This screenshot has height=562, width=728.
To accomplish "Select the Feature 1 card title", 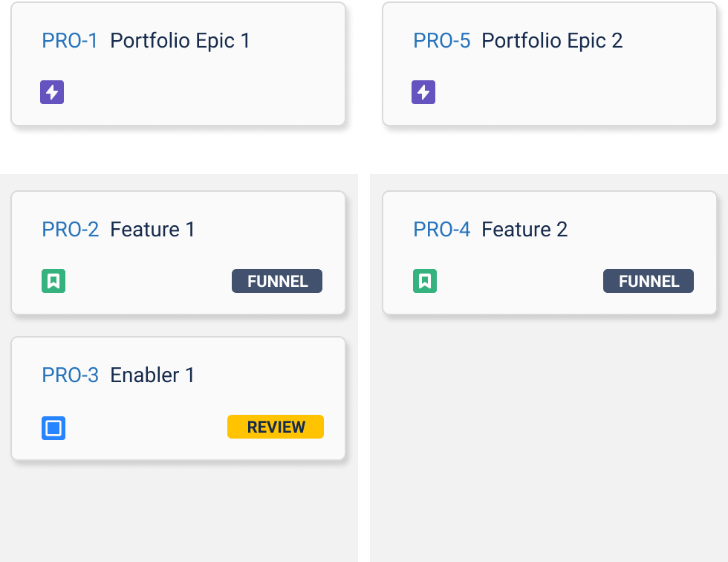I will (x=152, y=230).
